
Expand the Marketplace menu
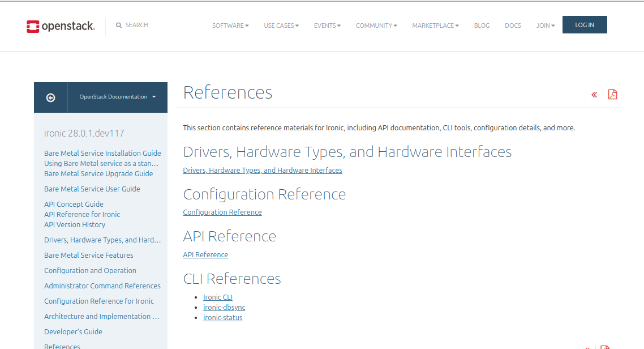coord(435,25)
